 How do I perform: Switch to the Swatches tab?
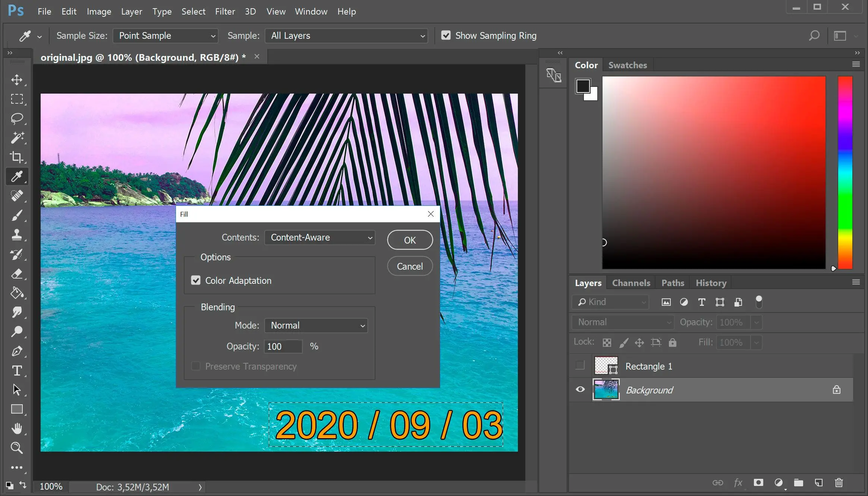[628, 65]
